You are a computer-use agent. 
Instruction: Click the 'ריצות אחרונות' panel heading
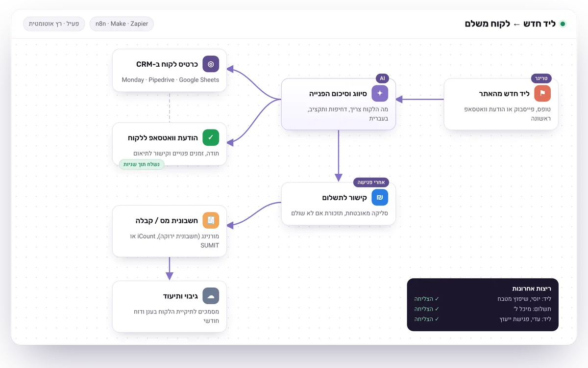[x=532, y=289]
